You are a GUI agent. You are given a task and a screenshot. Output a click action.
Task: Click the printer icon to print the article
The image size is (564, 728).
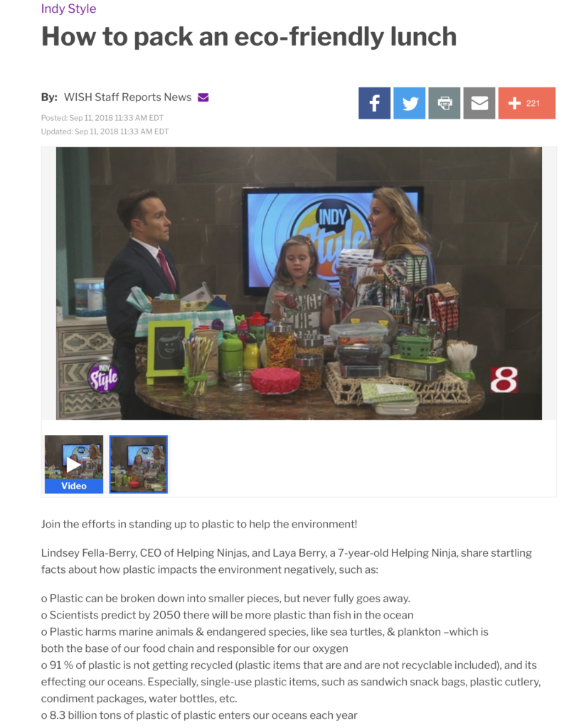[444, 103]
